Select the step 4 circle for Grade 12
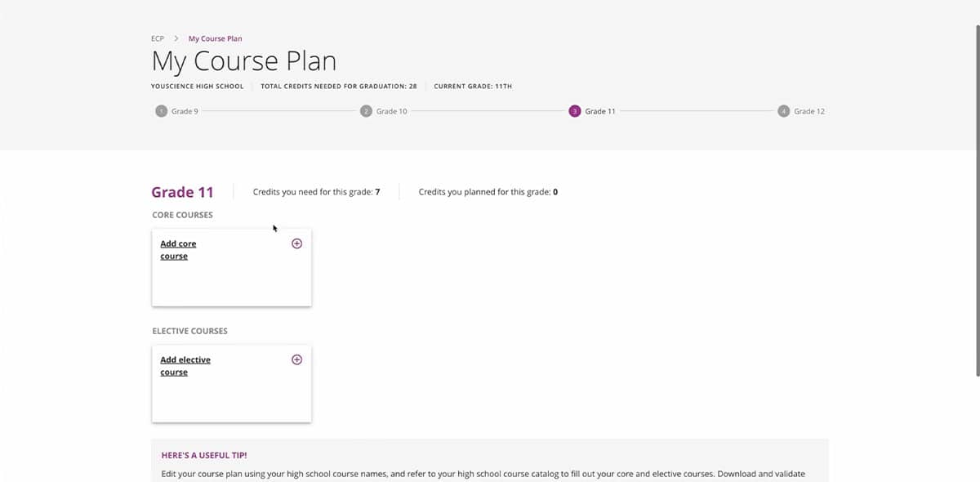This screenshot has width=980, height=482. pyautogui.click(x=784, y=111)
